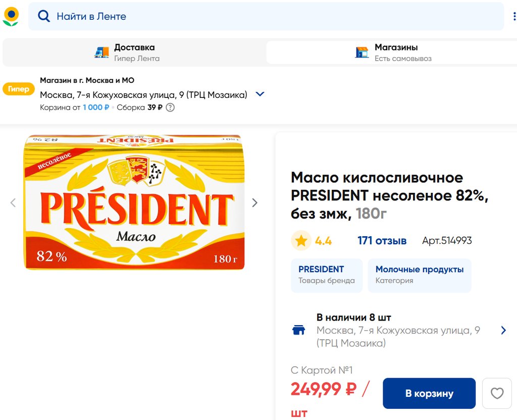Expand store availability details arrow

coord(503,330)
